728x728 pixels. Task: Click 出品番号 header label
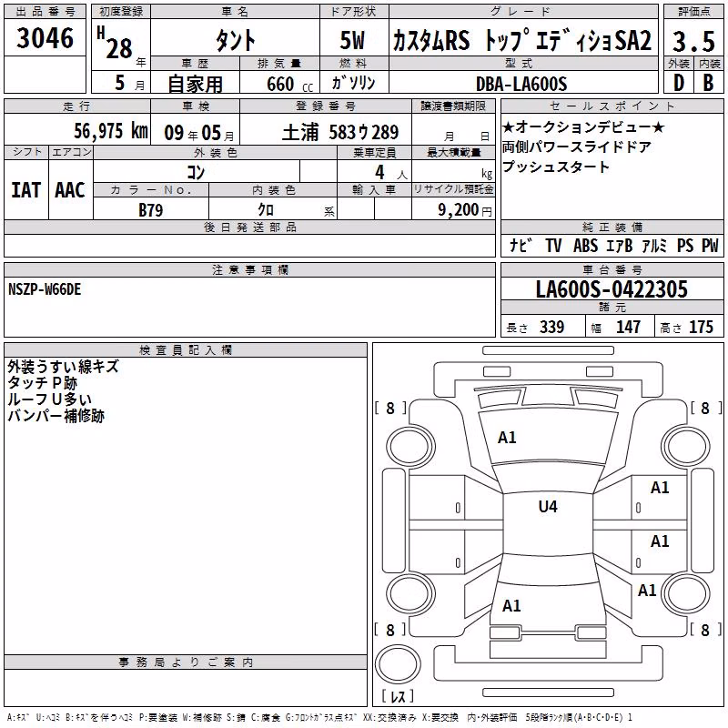(45, 12)
